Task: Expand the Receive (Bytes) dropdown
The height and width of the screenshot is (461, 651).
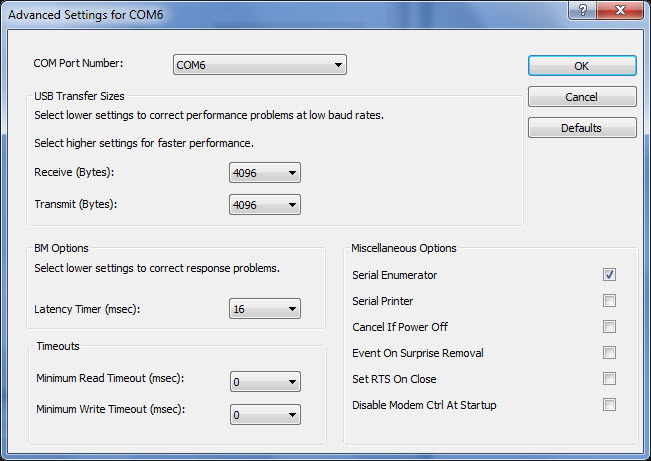Action: click(x=265, y=173)
